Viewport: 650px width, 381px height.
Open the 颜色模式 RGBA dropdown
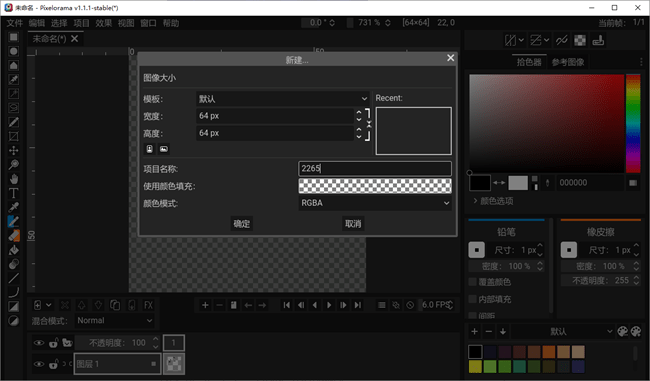tap(375, 203)
